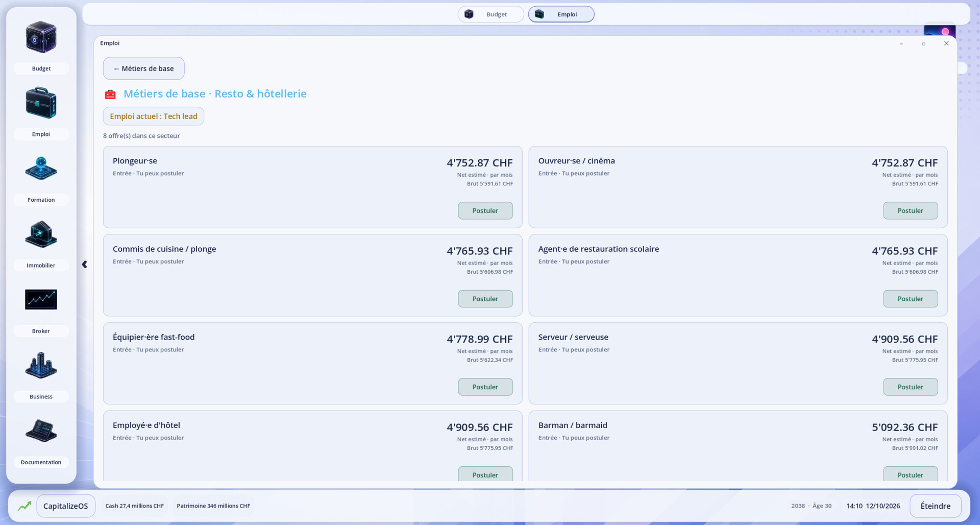Apply to Commis de cuisine / plonge
The image size is (980, 525).
click(x=485, y=299)
